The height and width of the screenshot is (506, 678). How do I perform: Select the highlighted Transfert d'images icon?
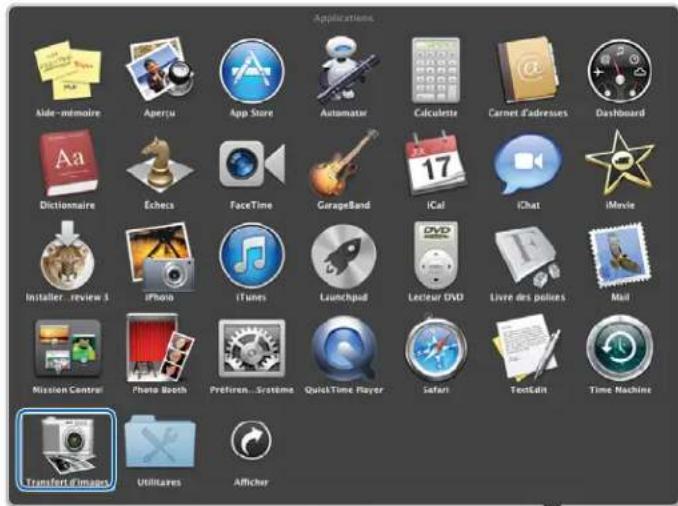click(x=67, y=450)
